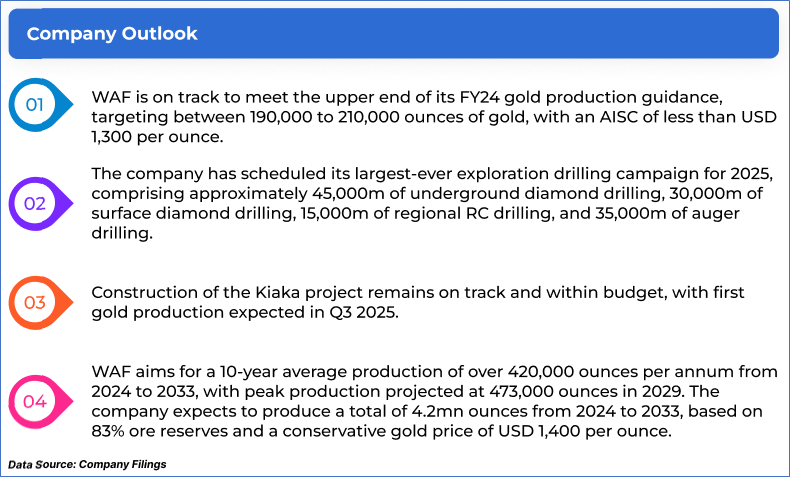790x477 pixels.
Task: Click the orange 03 marker icon
Action: coord(37,302)
